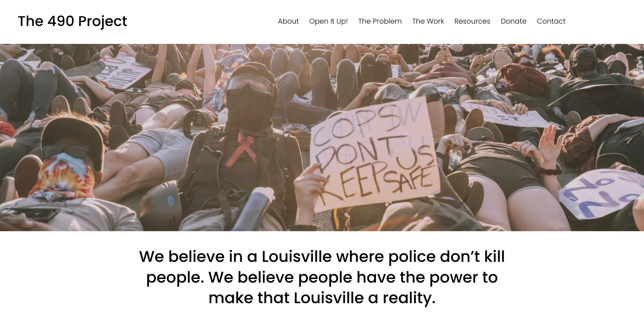The height and width of the screenshot is (321, 644).
Task: Navigate to The Work page
Action: (x=428, y=21)
